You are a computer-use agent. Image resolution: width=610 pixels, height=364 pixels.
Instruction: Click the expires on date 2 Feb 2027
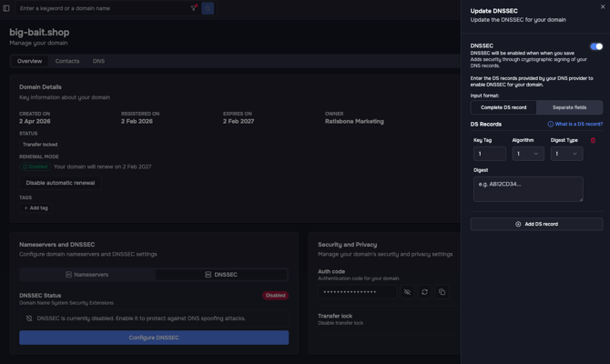(x=239, y=121)
